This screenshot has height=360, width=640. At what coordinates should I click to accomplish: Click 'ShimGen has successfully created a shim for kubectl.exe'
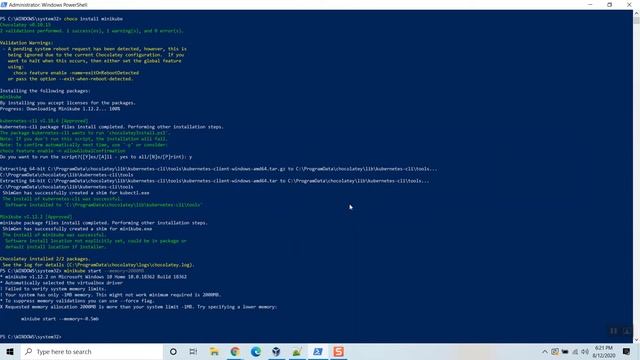tap(76, 193)
